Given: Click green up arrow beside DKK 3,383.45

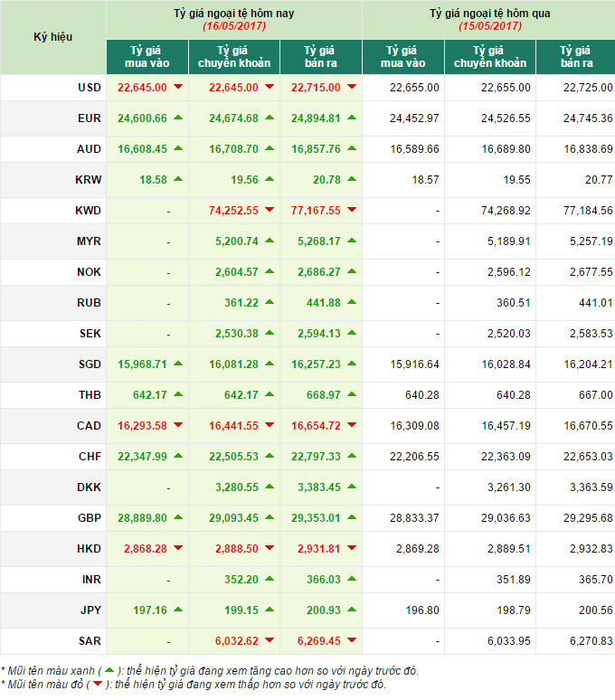Looking at the screenshot, I should click(x=352, y=487).
